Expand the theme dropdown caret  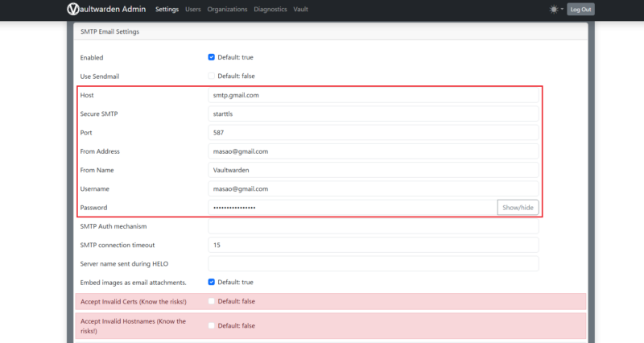coord(562,9)
